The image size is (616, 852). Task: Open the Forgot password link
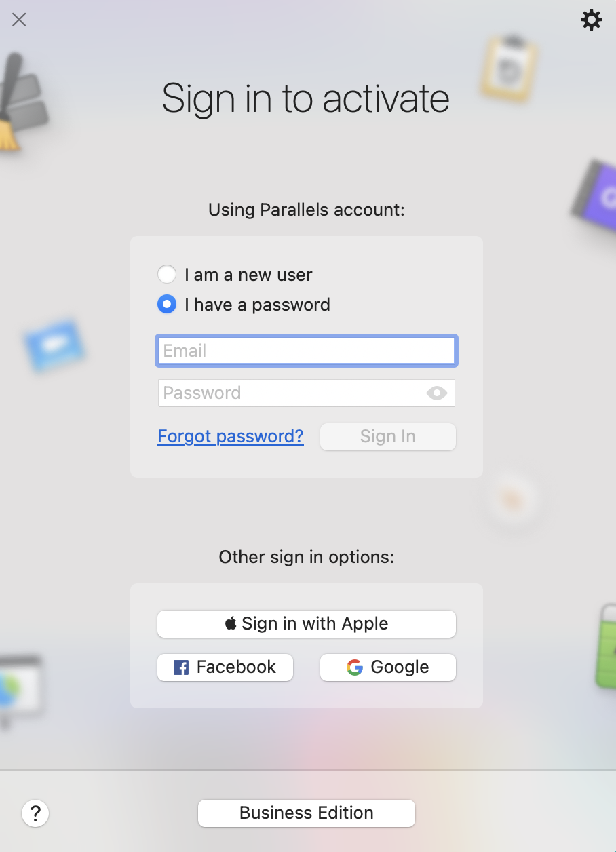231,436
